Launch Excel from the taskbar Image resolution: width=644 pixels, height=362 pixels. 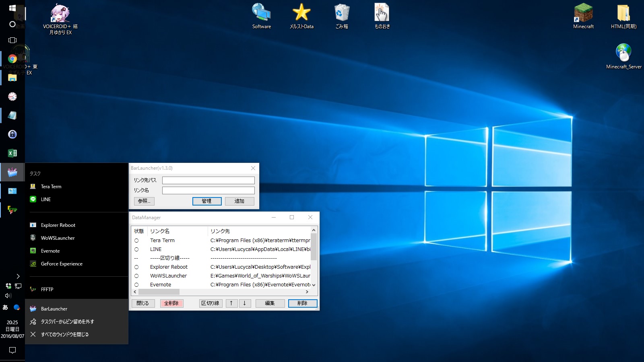pos(12,153)
